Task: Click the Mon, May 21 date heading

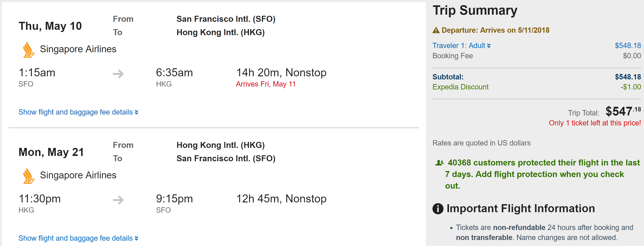Action: coord(51,152)
